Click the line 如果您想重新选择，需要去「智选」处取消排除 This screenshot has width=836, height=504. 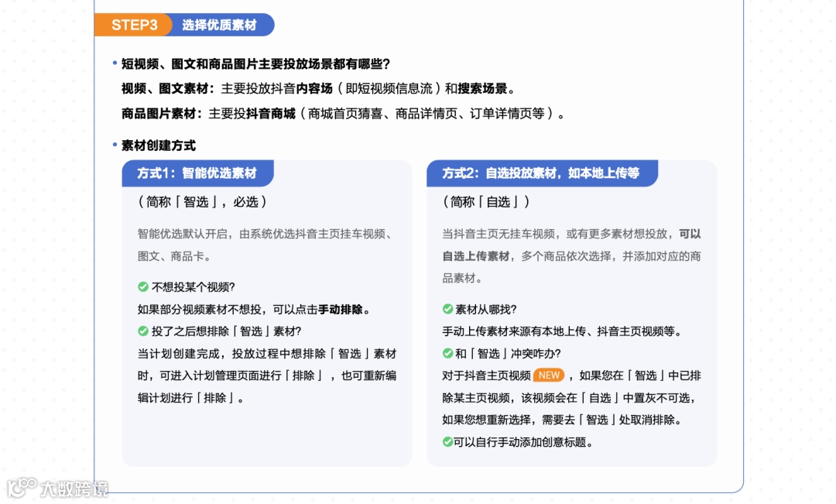point(562,420)
